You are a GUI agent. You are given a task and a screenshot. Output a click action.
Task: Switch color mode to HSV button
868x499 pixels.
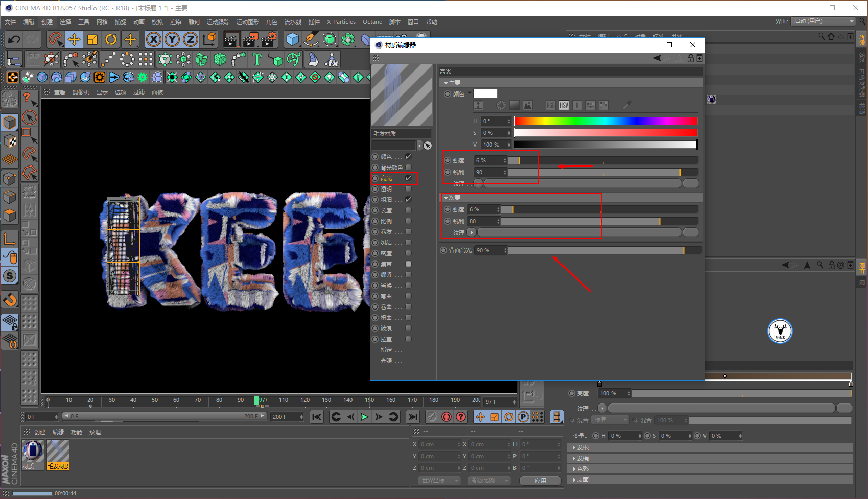point(564,105)
